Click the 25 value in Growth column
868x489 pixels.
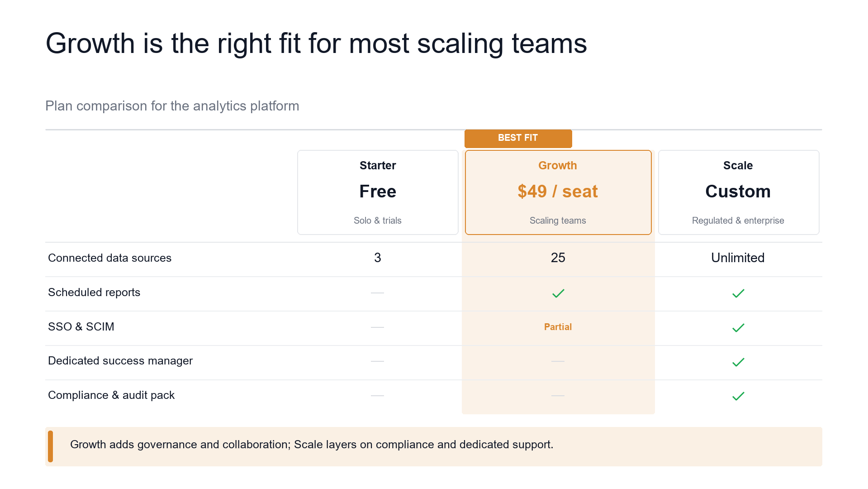[558, 258]
